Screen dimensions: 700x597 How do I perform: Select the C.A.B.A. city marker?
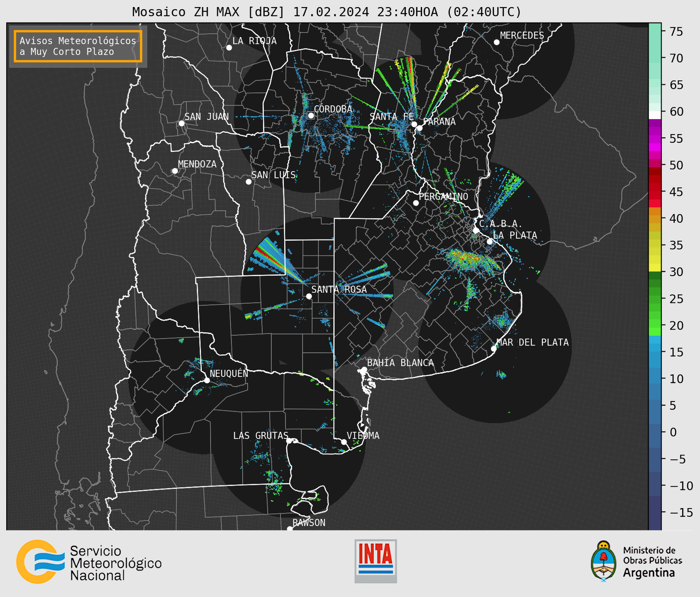[x=476, y=230]
